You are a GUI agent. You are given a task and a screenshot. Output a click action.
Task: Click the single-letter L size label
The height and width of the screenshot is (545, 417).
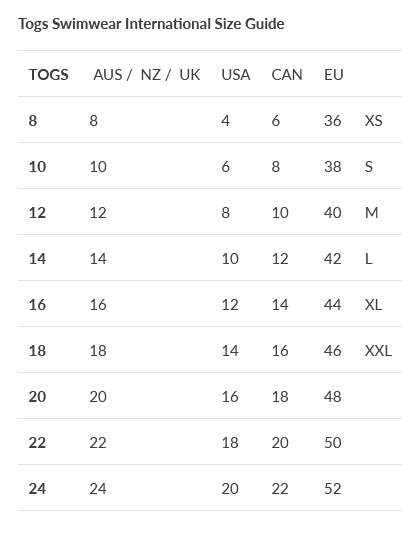(369, 259)
